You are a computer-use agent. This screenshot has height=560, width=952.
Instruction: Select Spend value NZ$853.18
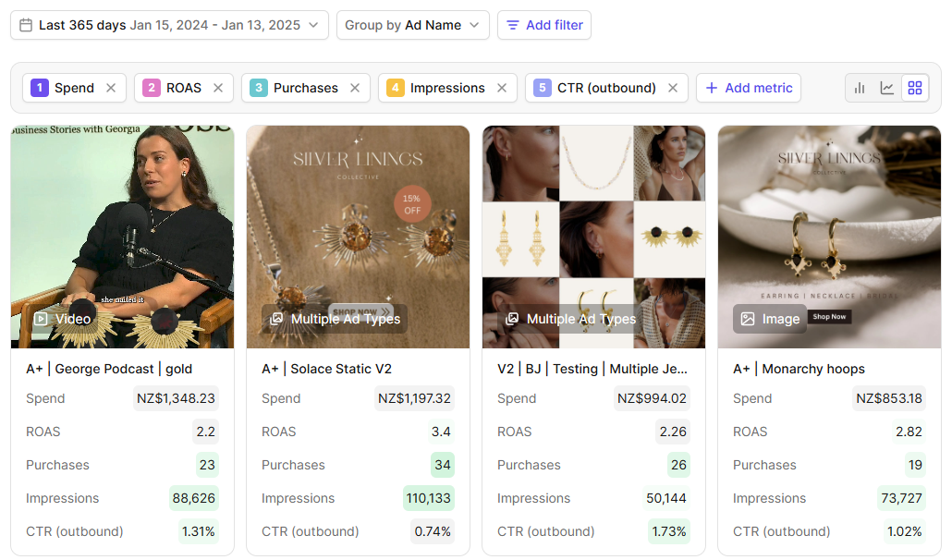pyautogui.click(x=889, y=398)
